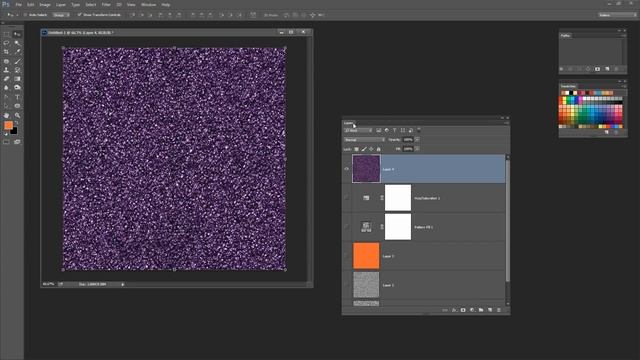Filter Layers panel for type layers
The height and width of the screenshot is (360, 640).
click(394, 130)
